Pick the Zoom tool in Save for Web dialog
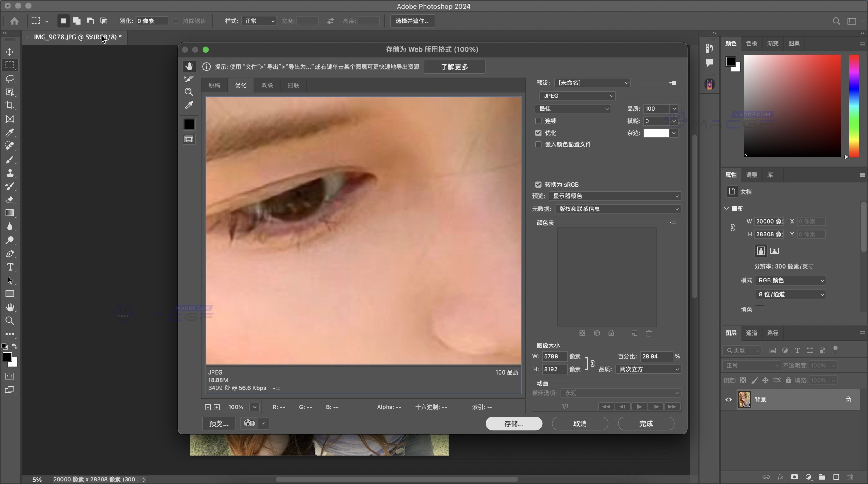The height and width of the screenshot is (484, 868). point(189,92)
